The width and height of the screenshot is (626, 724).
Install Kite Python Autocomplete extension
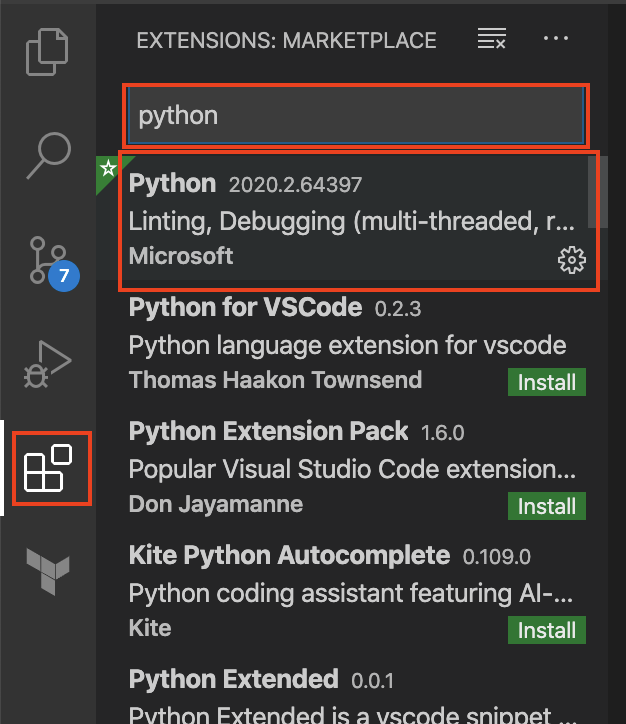coord(547,630)
